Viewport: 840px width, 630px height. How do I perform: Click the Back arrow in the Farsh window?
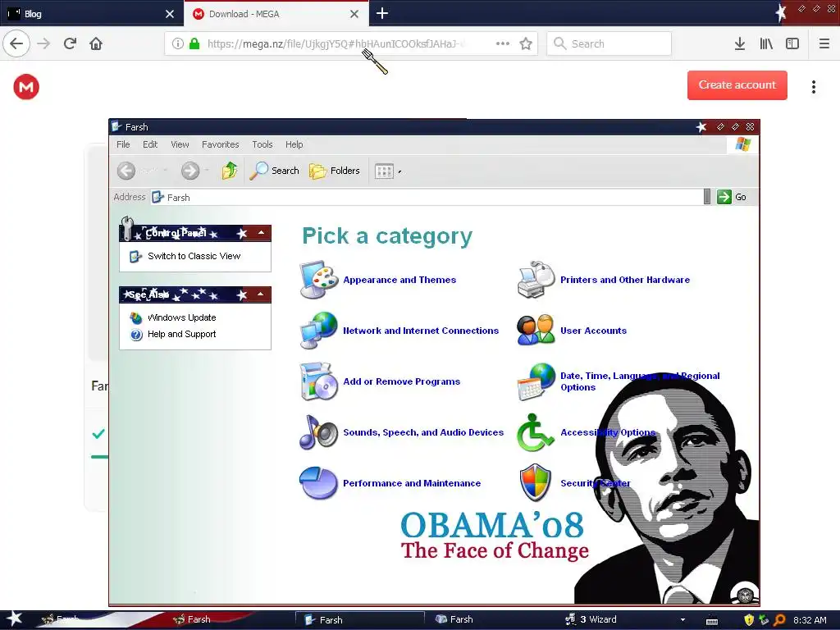point(126,171)
